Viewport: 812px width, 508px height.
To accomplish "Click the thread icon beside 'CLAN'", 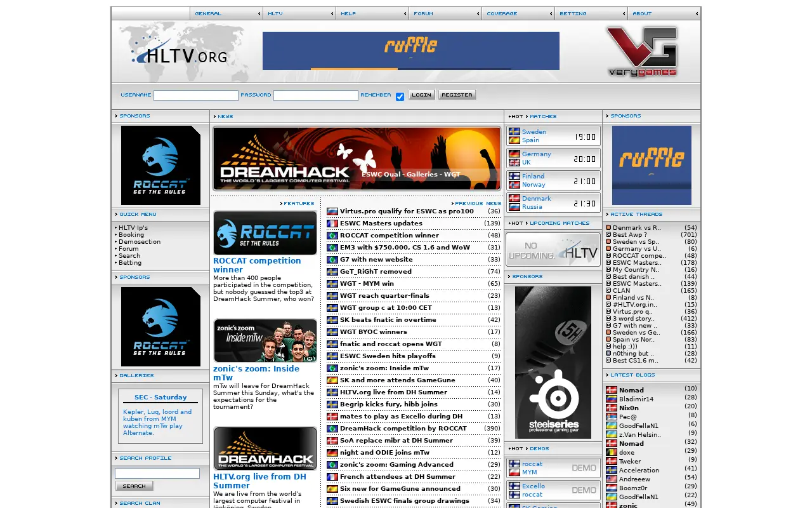I will [x=608, y=291].
